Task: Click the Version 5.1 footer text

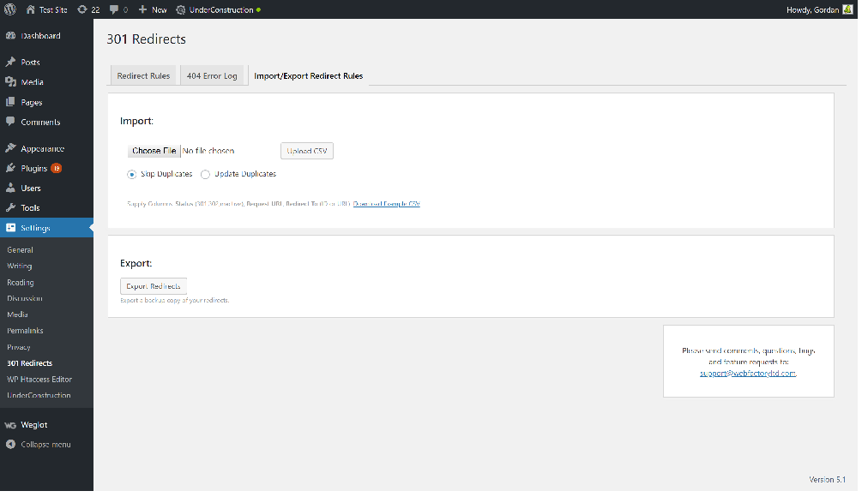Action: pos(827,480)
